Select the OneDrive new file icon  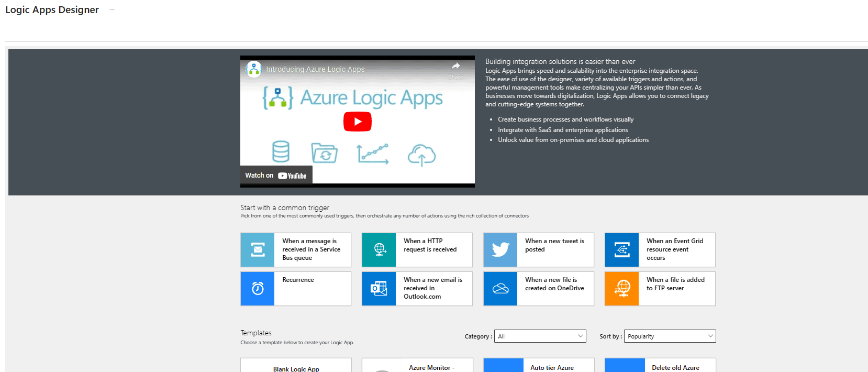pyautogui.click(x=500, y=289)
